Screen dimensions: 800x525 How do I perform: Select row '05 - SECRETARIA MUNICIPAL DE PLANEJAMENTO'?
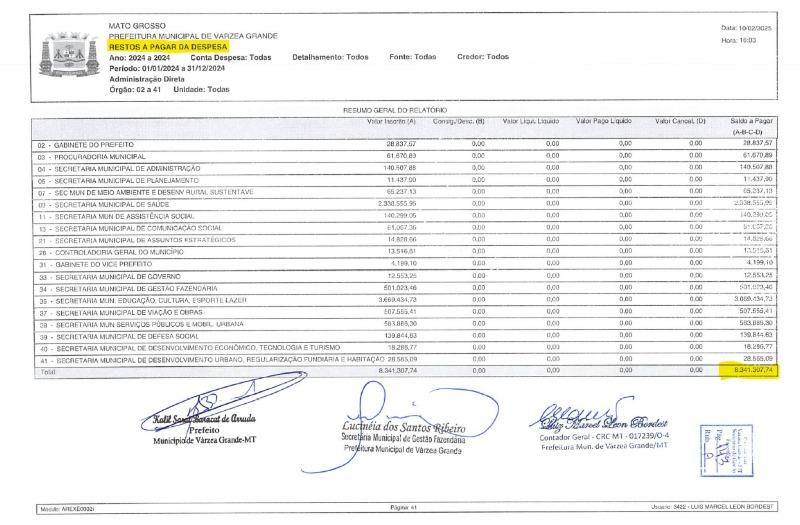(x=405, y=180)
